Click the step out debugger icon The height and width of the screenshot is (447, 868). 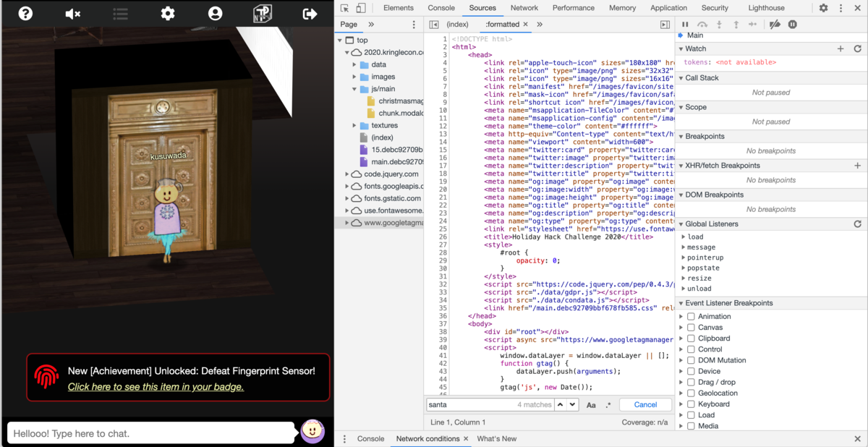click(736, 25)
